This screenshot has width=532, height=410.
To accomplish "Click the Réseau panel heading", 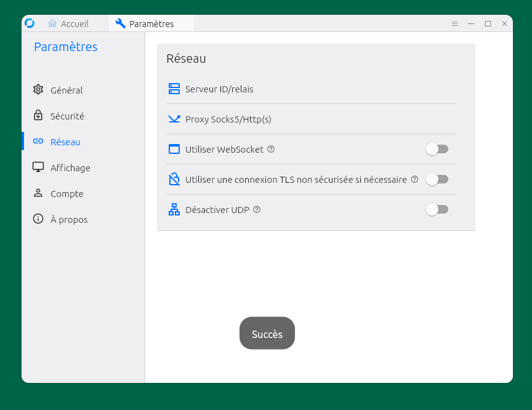I will pos(187,58).
